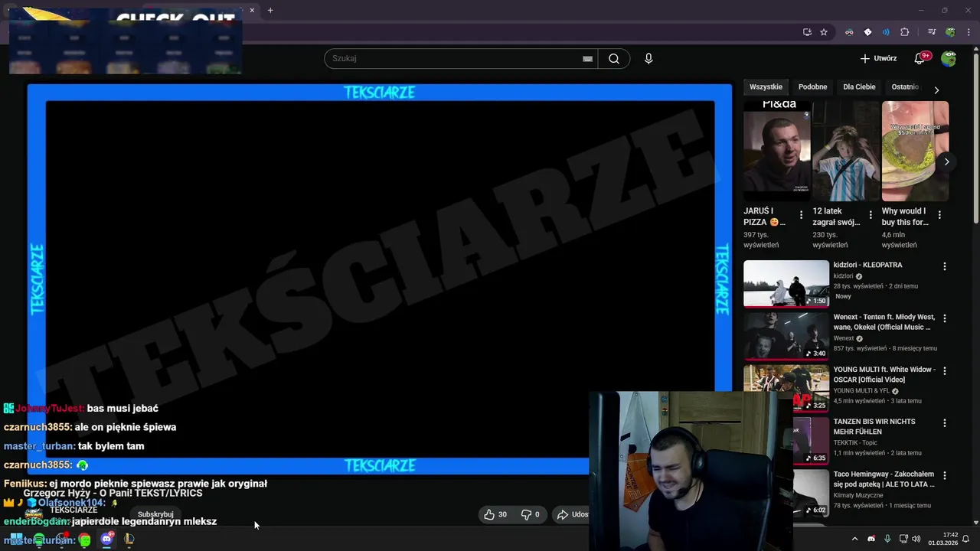Click the Discord icon in system tray

pyautogui.click(x=871, y=540)
